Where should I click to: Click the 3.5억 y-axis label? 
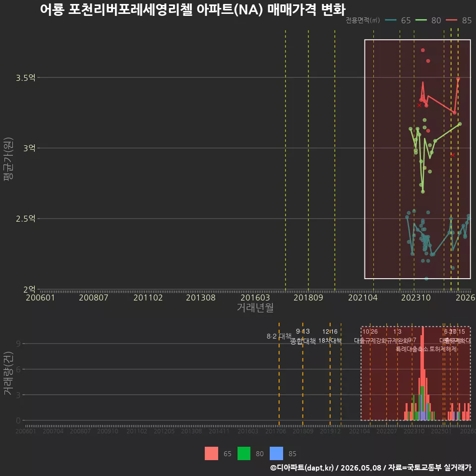pos(25,78)
